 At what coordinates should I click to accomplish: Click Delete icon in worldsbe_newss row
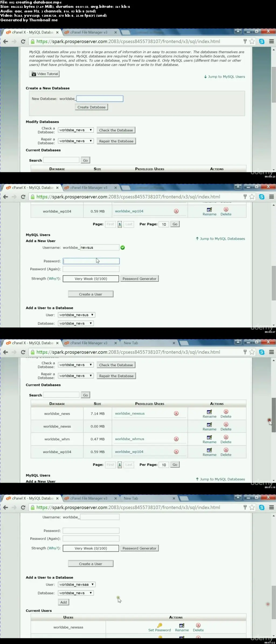point(226,424)
